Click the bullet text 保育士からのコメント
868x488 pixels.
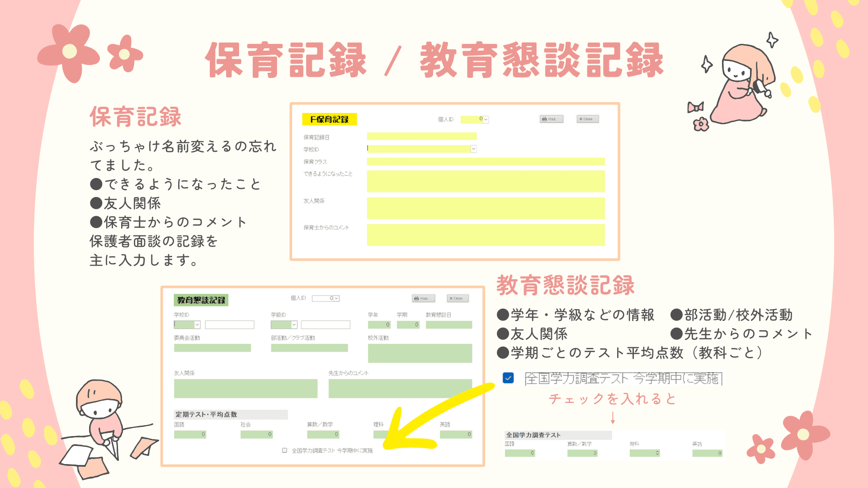coord(168,222)
